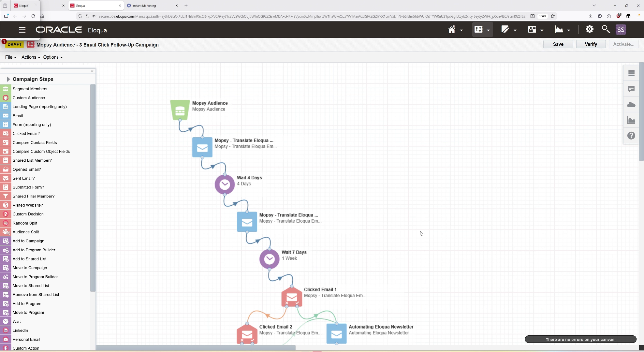
Task: Open the Orchestration campaign canvas icon
Action: click(x=478, y=30)
